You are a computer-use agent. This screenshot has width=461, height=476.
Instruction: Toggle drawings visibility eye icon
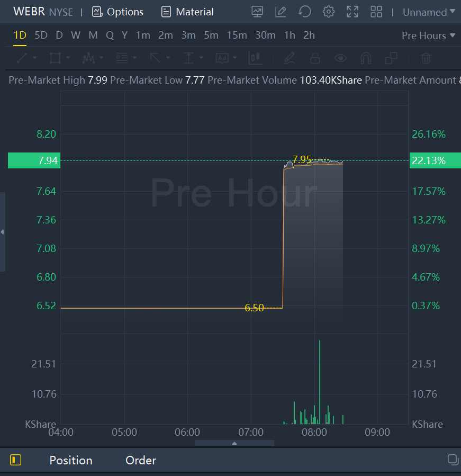click(x=340, y=58)
